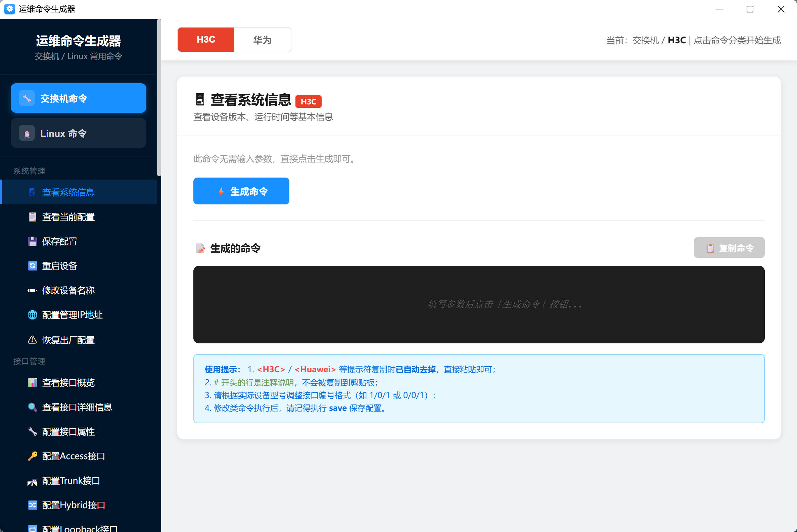797x532 pixels.
Task: Open 修改设备名称 command page
Action: pyautogui.click(x=79, y=290)
